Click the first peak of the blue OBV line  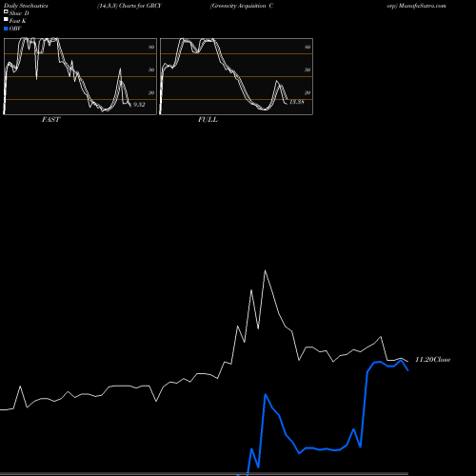pyautogui.click(x=251, y=448)
